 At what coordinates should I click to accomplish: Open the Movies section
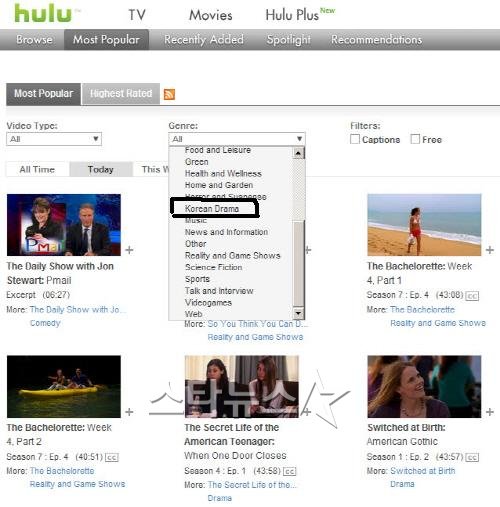211,15
